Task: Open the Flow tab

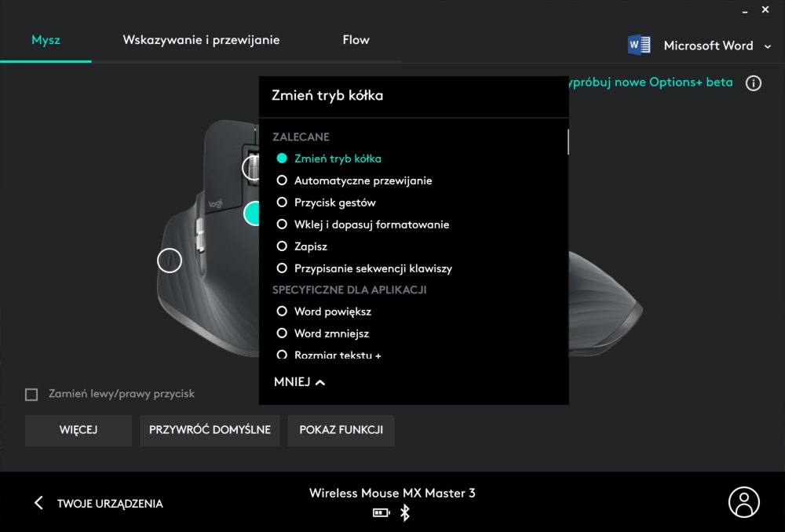Action: point(356,40)
